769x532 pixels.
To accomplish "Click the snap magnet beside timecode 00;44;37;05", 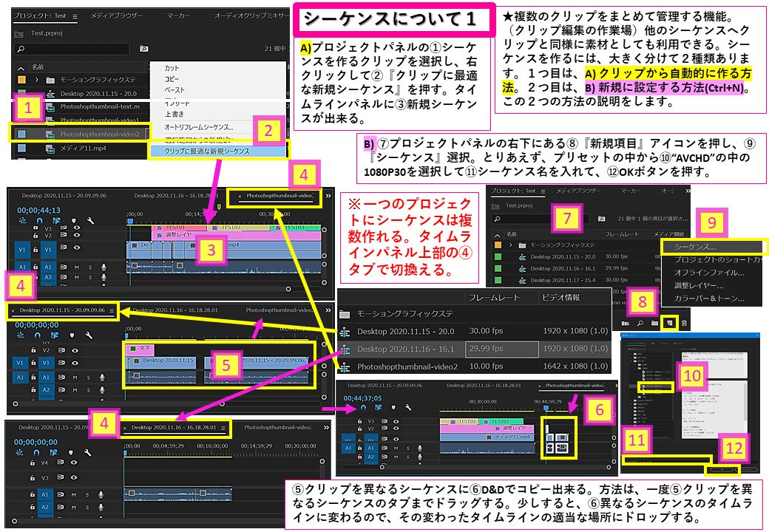I will (363, 407).
